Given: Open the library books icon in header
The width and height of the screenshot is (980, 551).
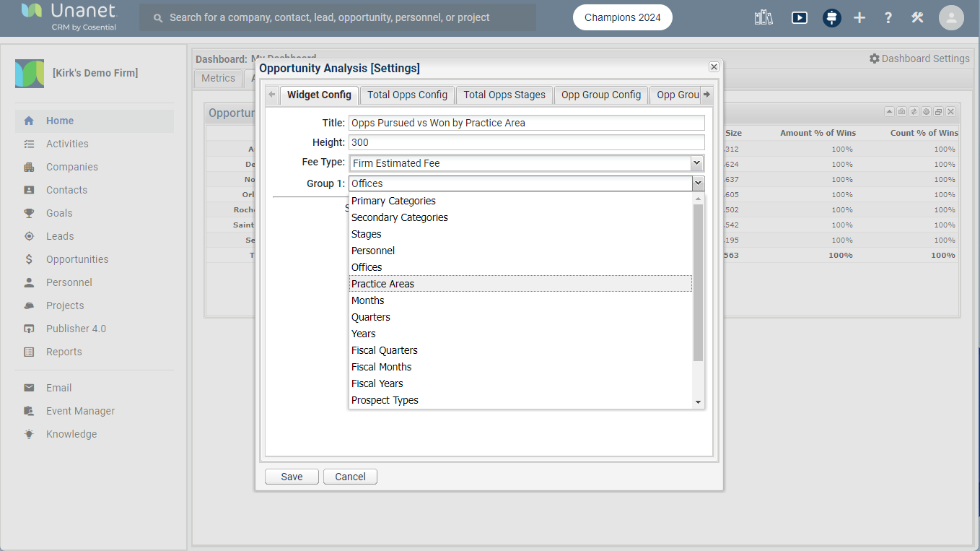Looking at the screenshot, I should coord(764,18).
